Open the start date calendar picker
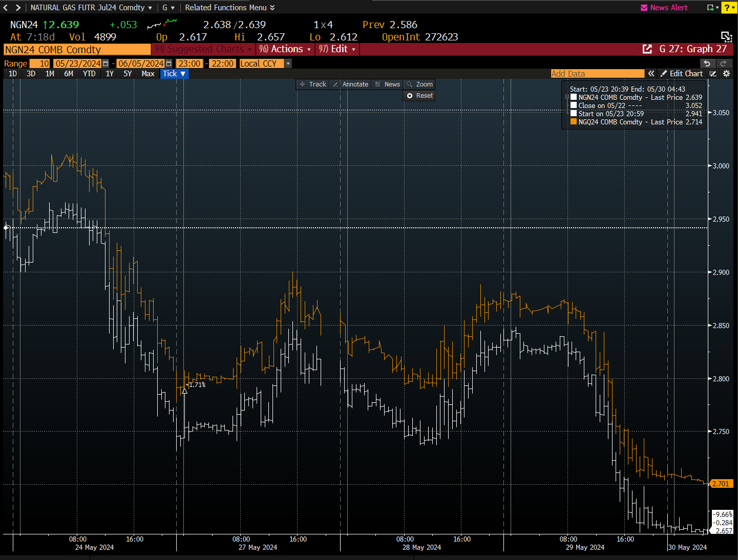The image size is (738, 560). coord(106,63)
